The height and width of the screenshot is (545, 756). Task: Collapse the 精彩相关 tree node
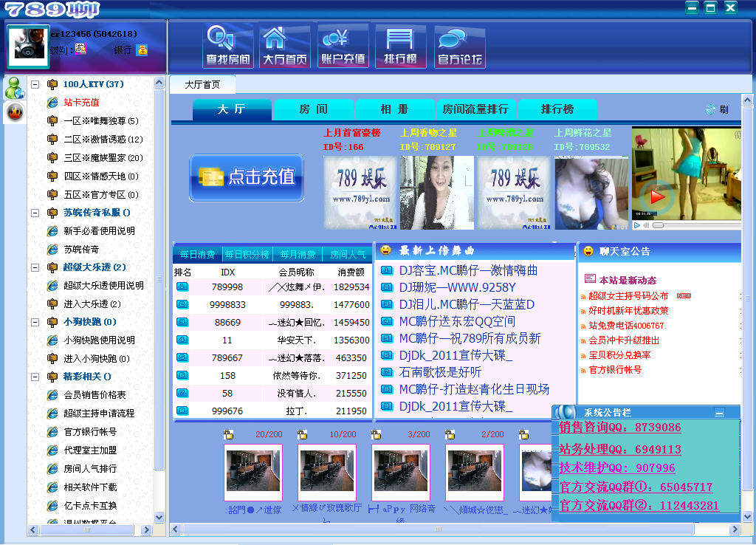click(x=35, y=377)
